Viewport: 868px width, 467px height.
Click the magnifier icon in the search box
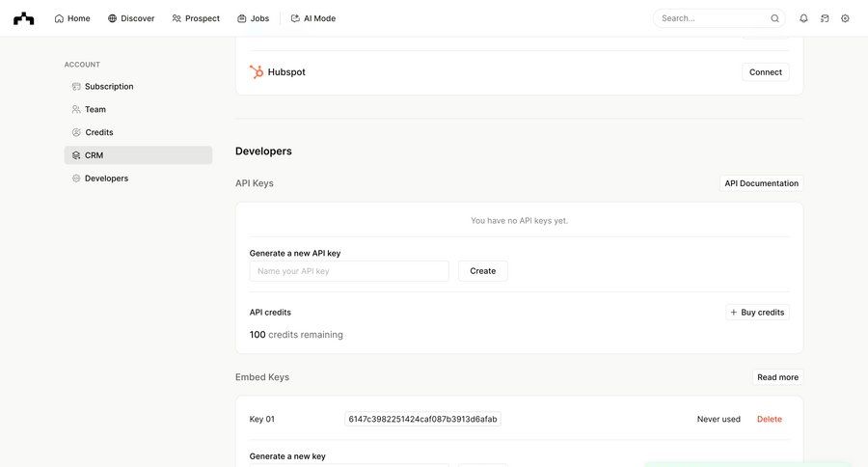coord(775,18)
